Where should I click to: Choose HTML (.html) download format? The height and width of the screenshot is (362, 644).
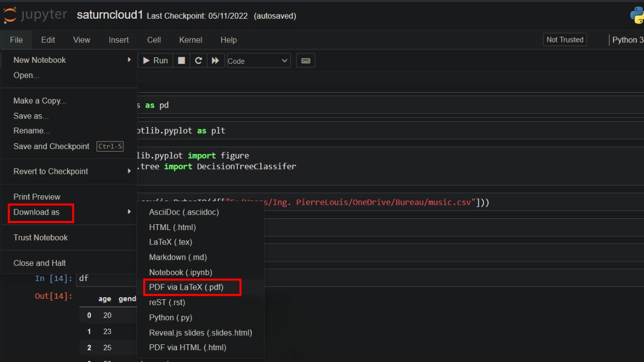(x=172, y=227)
